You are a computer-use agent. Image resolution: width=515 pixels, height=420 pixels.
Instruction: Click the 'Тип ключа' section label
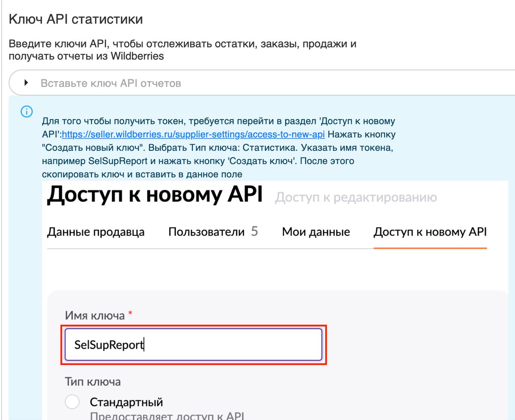(x=93, y=381)
